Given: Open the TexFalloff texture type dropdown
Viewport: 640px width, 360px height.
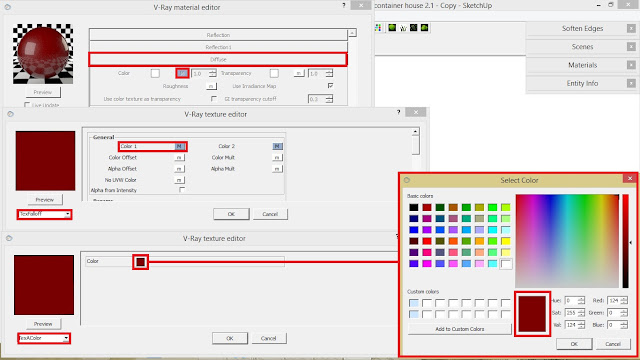Looking at the screenshot, I should (44, 214).
